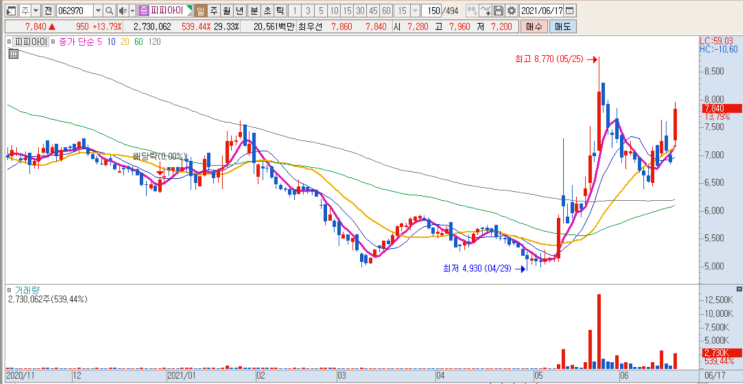
Task: Choose the 30 interval button
Action: pos(360,10)
